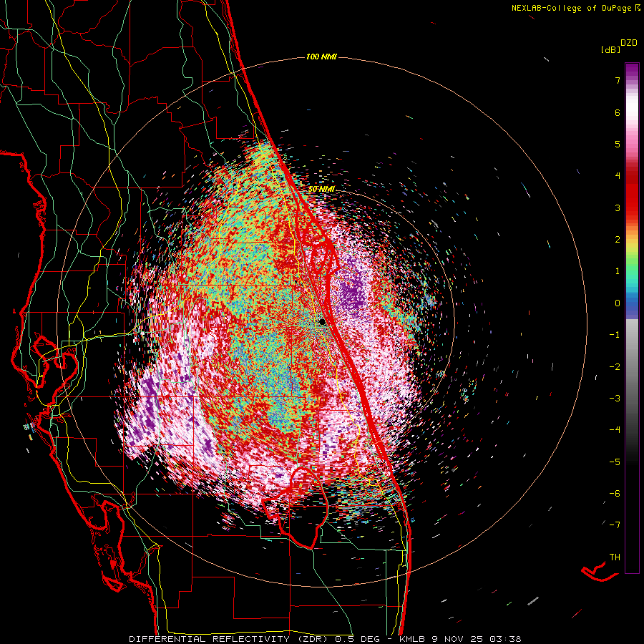Click the ZDR color scale bar
644x644 pixels.
pos(632,318)
